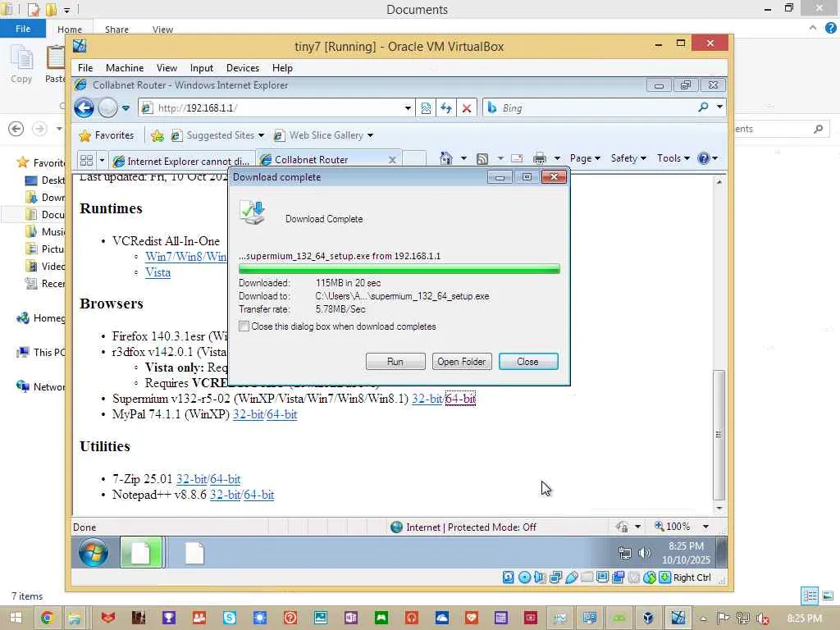Click the Add to Favorites Bar icon

pyautogui.click(x=157, y=135)
